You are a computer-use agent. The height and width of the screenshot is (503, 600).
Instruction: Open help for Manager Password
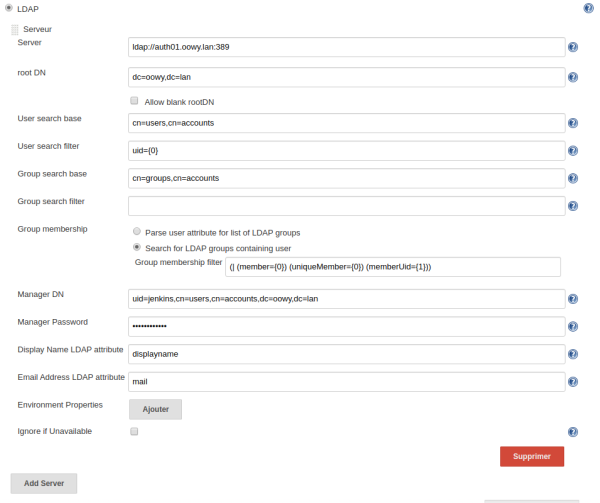point(573,327)
